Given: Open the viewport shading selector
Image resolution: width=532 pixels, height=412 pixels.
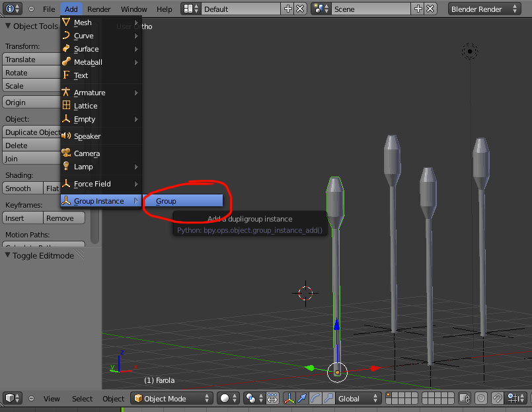Looking at the screenshot, I should tap(229, 398).
